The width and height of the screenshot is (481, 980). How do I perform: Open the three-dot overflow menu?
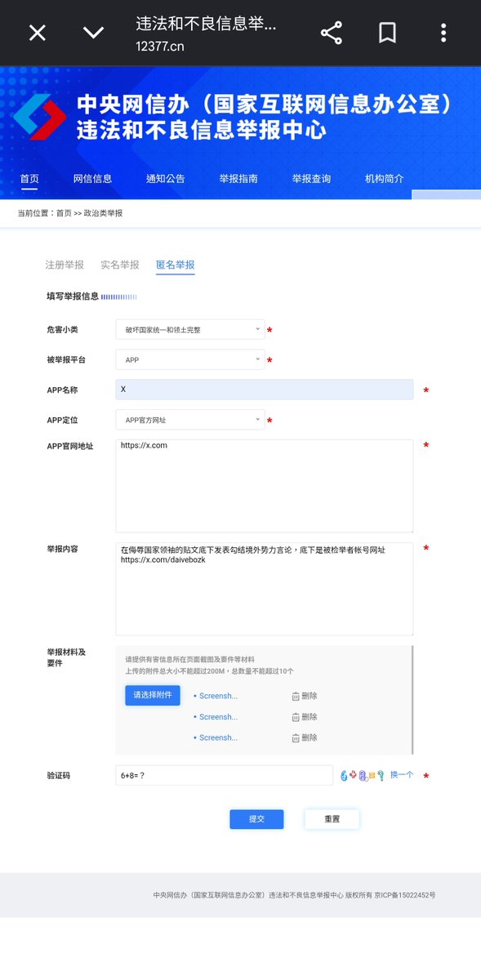(x=443, y=33)
